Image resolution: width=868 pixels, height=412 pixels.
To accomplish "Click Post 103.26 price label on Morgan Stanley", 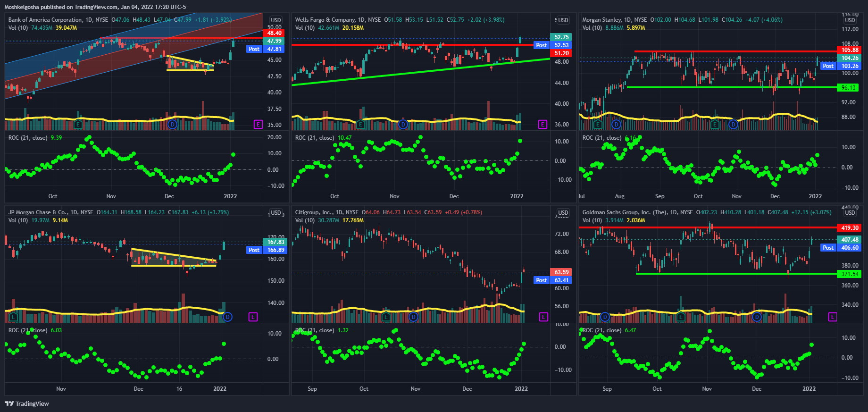I will tap(841, 66).
